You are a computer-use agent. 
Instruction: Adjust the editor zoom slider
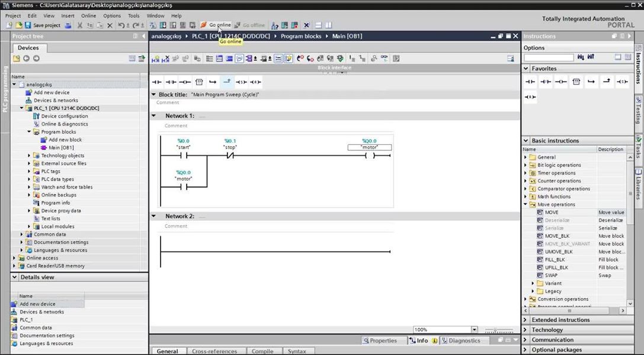499,330
